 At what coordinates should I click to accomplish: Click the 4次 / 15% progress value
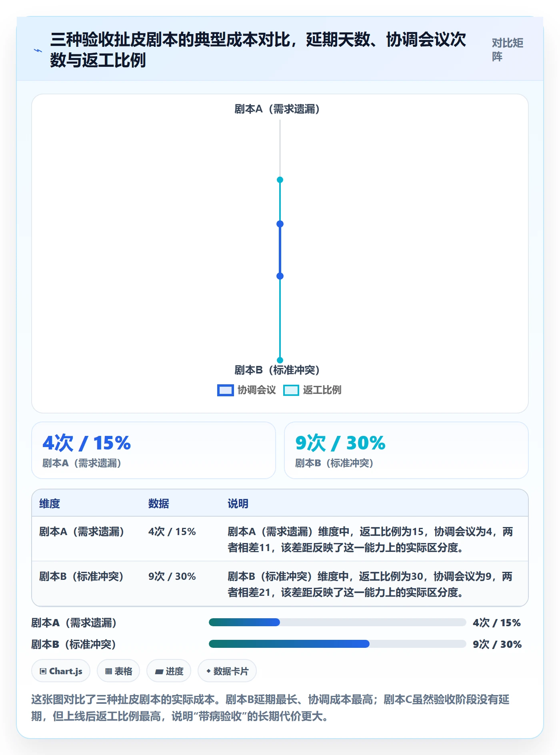(x=496, y=623)
